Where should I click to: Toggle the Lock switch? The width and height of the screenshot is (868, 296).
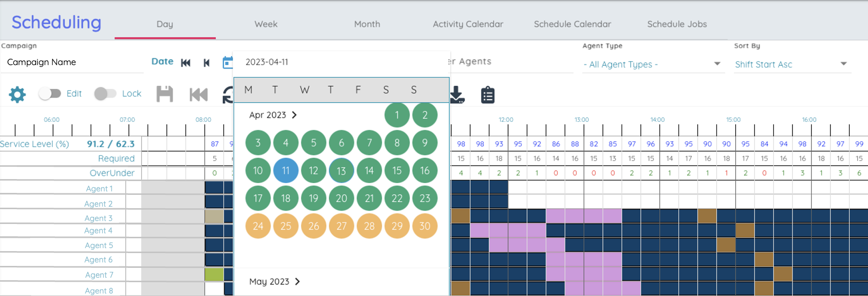[x=105, y=94]
